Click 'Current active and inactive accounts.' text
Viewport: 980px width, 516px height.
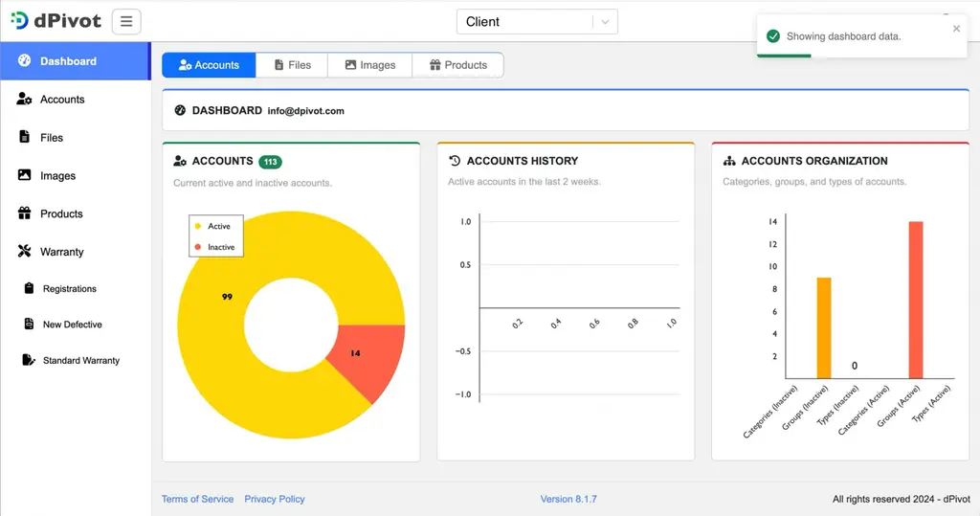(x=253, y=183)
